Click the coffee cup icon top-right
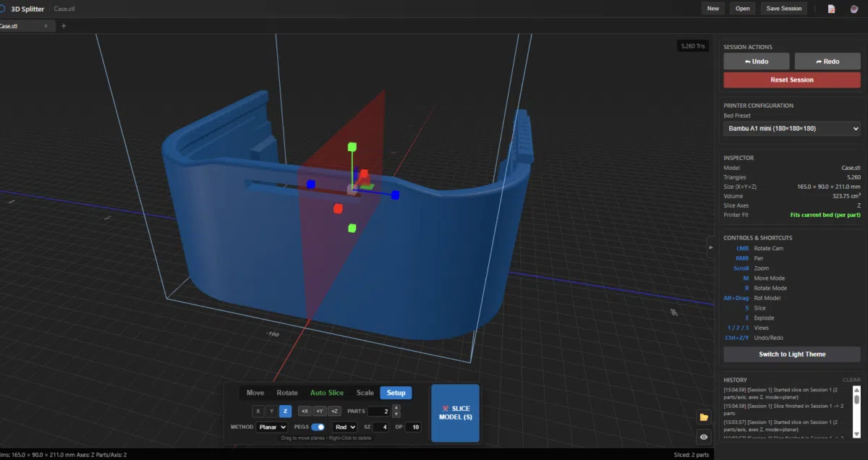868x460 pixels. click(x=854, y=8)
